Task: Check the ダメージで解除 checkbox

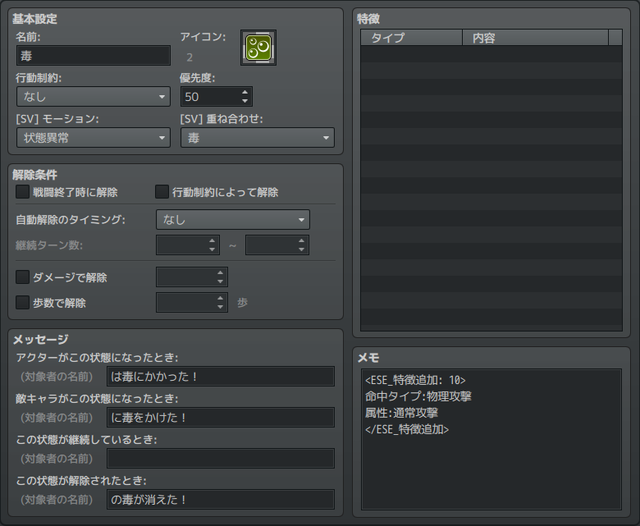Action: click(22, 277)
